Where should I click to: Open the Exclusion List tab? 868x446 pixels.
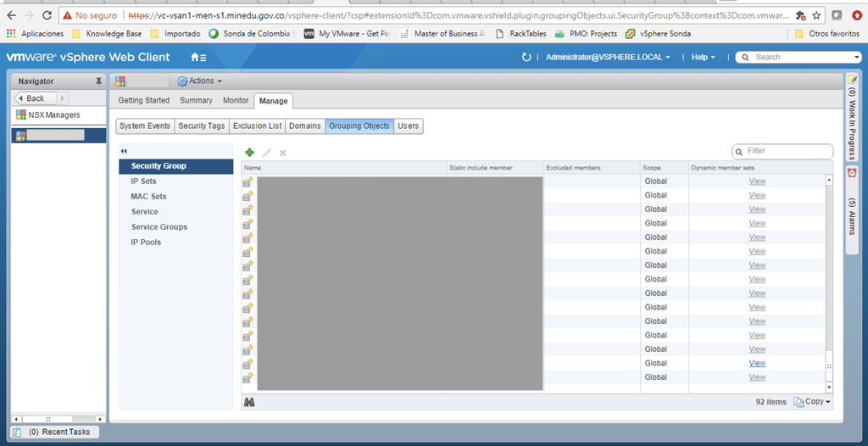click(x=257, y=125)
